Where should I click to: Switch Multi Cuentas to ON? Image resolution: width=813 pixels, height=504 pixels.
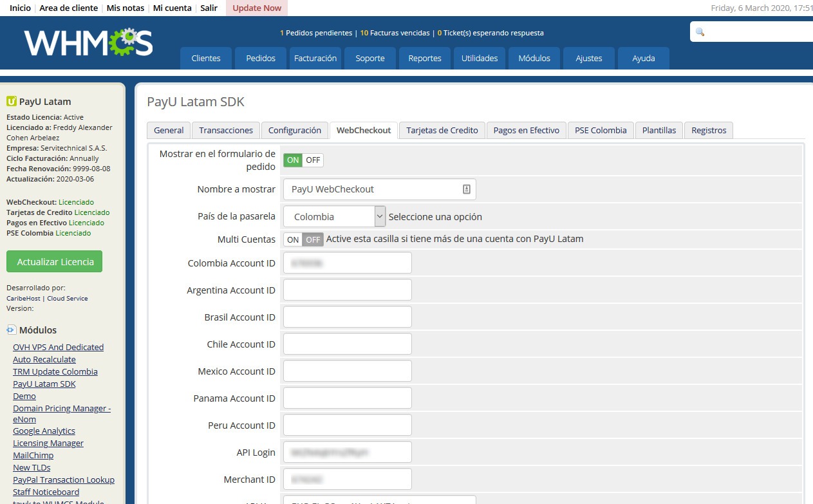(x=294, y=239)
